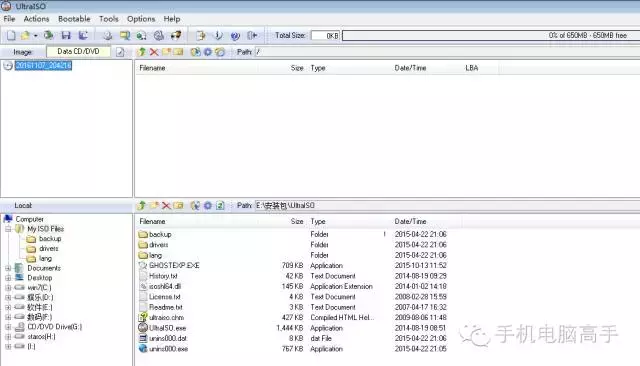
Task: Collapse the My ISO Files tree node
Action: (x=8, y=229)
